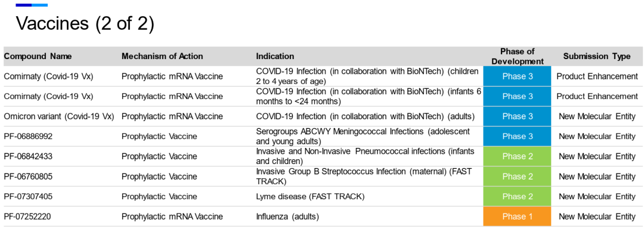Click the PF-06842433 compound entry
Screen dimensions: 644x229
click(29, 156)
